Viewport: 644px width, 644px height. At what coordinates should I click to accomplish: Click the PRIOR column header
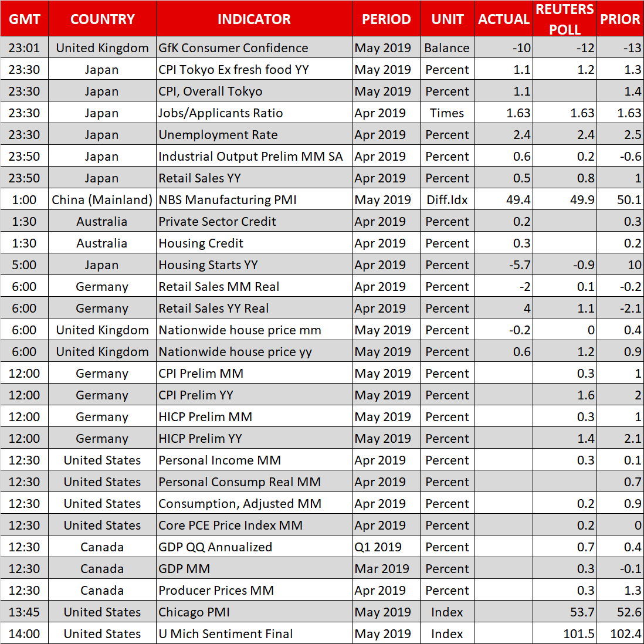[620, 19]
